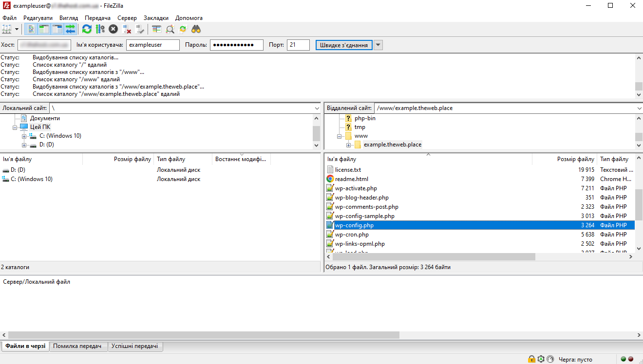
Task: Toggle the transfer queue display
Action: click(71, 29)
